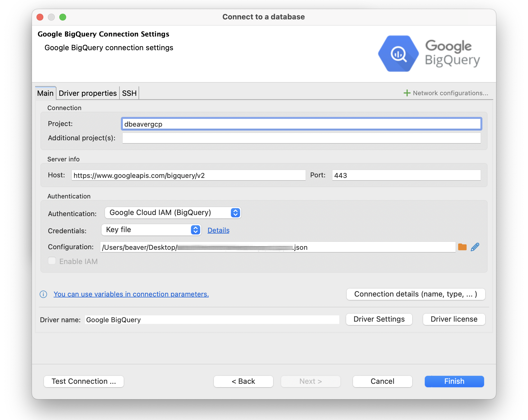This screenshot has height=420, width=528.
Task: Open Connection details settings
Action: pyautogui.click(x=415, y=294)
